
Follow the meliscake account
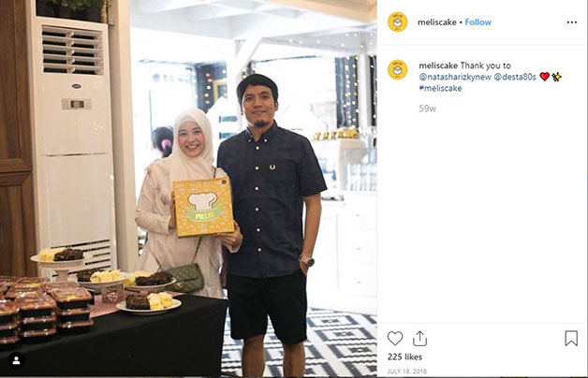(478, 22)
